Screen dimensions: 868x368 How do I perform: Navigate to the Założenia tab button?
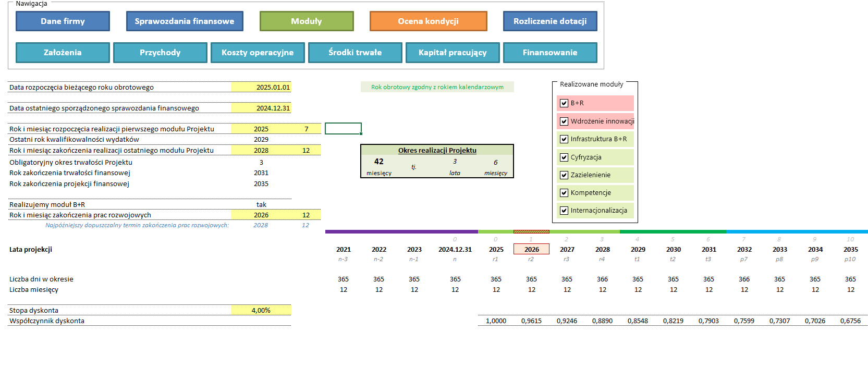click(x=63, y=53)
